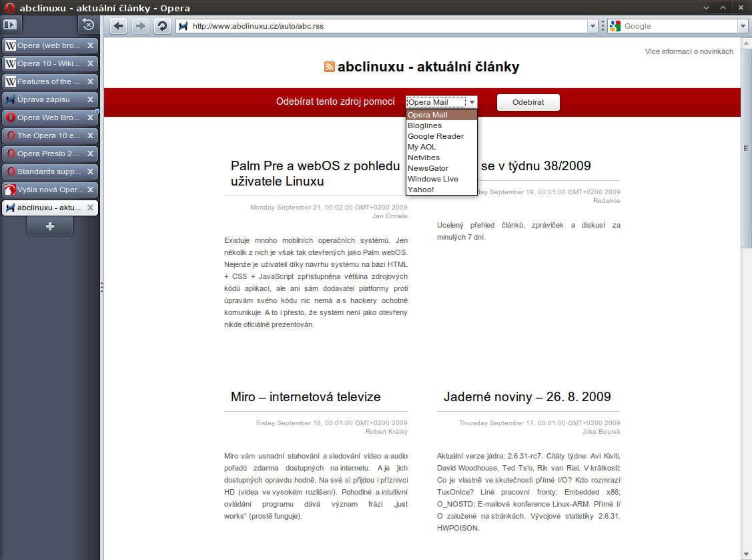
Task: Go forward with the right arrow button
Action: (x=140, y=26)
